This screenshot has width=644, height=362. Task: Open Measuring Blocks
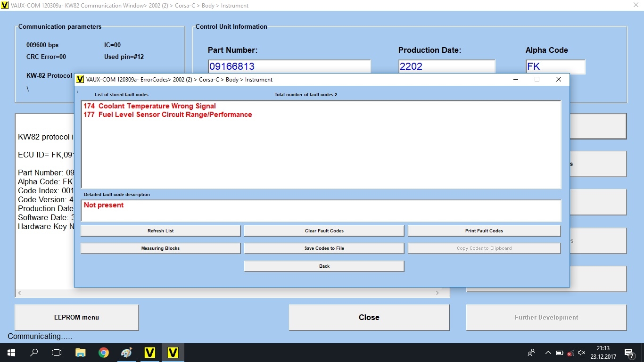click(160, 248)
